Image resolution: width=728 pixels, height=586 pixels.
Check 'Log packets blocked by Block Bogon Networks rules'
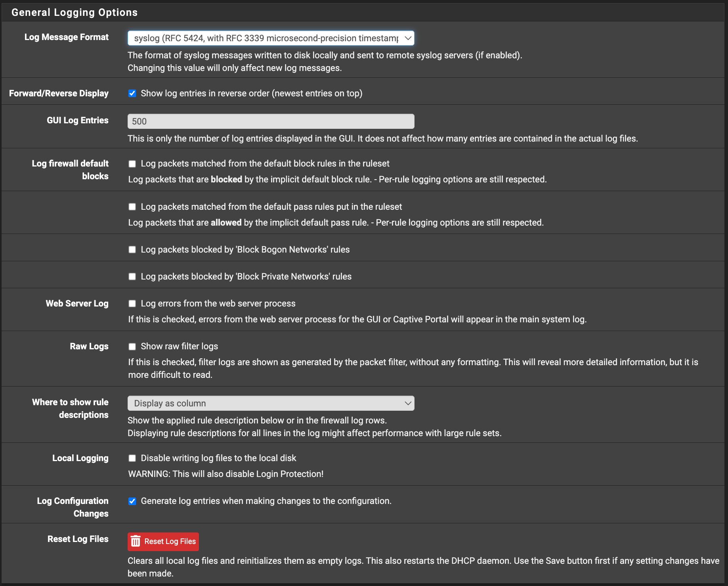tap(132, 249)
